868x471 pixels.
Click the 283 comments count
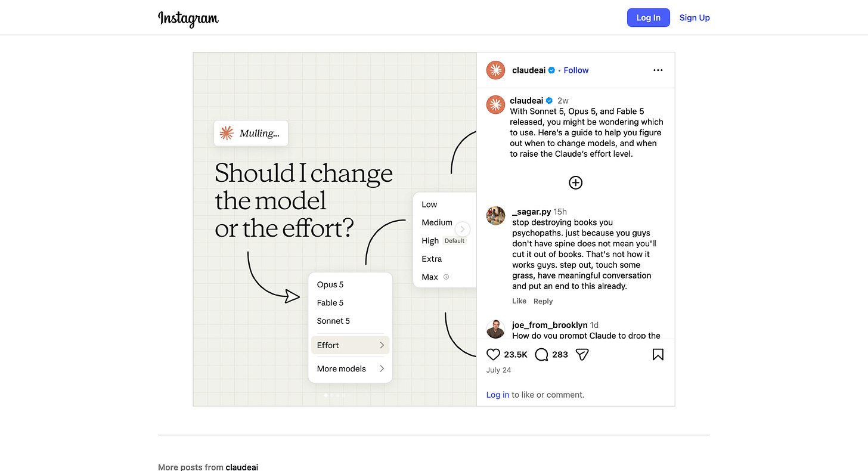pos(560,355)
